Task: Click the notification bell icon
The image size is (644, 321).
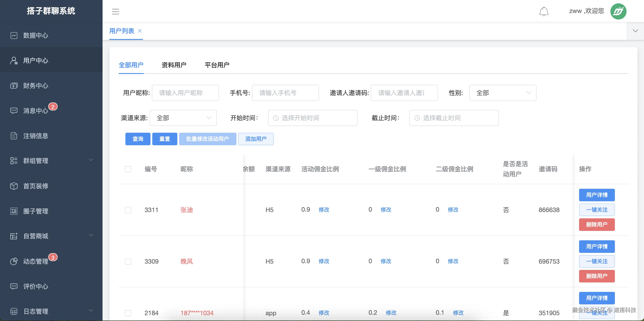Action: tap(544, 11)
